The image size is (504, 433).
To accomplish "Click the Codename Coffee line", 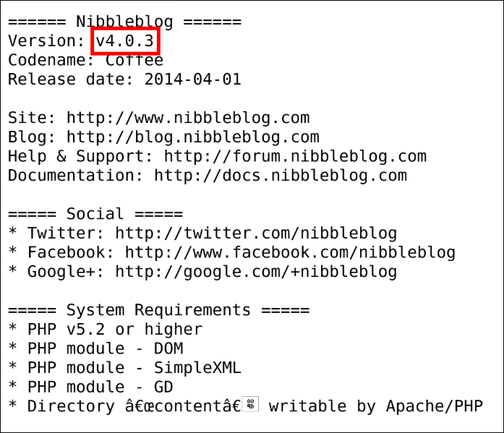I will pos(85,60).
